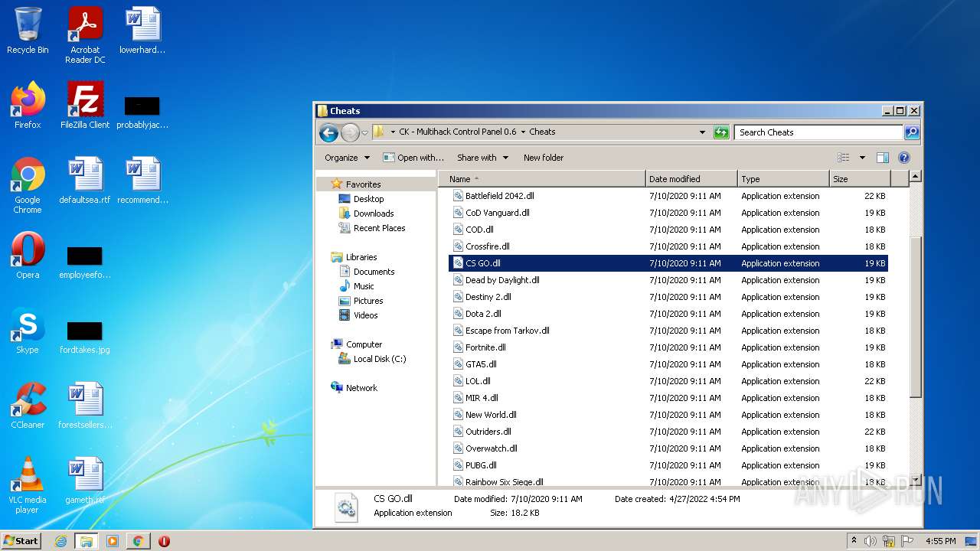
Task: Open Recent Places in Favorites
Action: pos(379,228)
